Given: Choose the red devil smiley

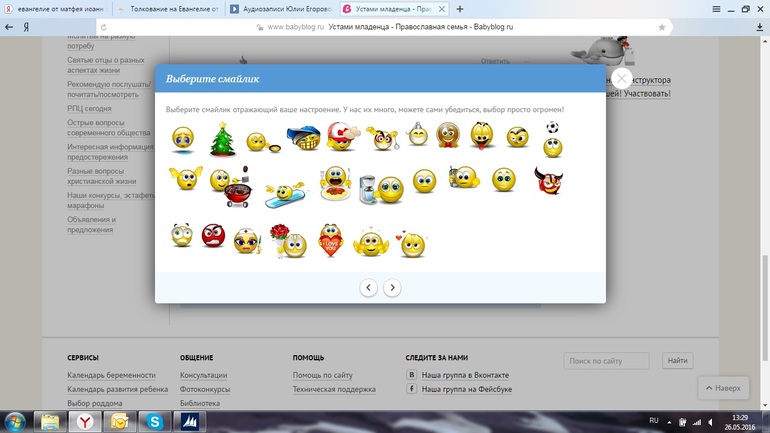Looking at the screenshot, I should [x=547, y=181].
